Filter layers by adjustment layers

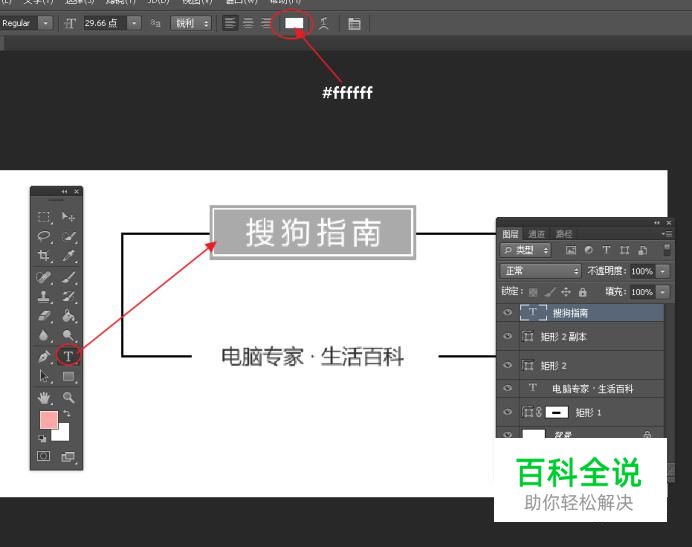(588, 250)
